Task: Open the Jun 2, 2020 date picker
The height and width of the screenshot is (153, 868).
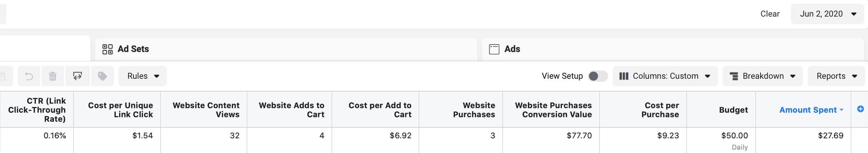Action: tap(827, 14)
